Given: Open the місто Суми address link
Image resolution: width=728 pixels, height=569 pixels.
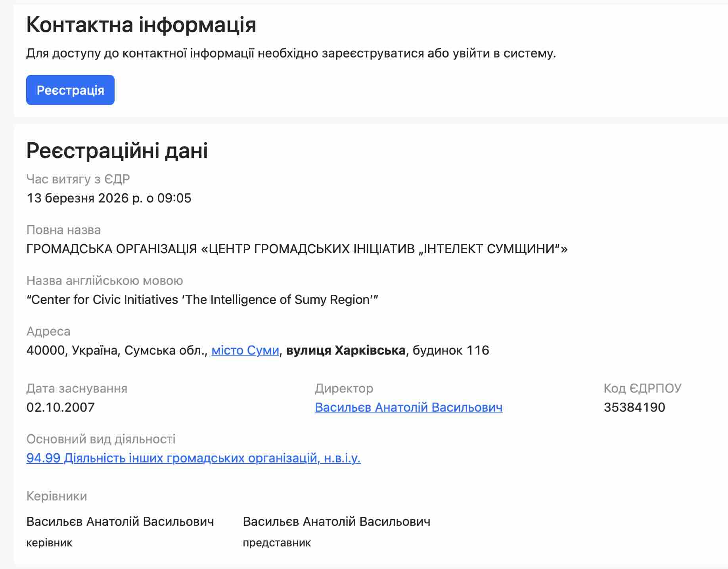Looking at the screenshot, I should (245, 350).
